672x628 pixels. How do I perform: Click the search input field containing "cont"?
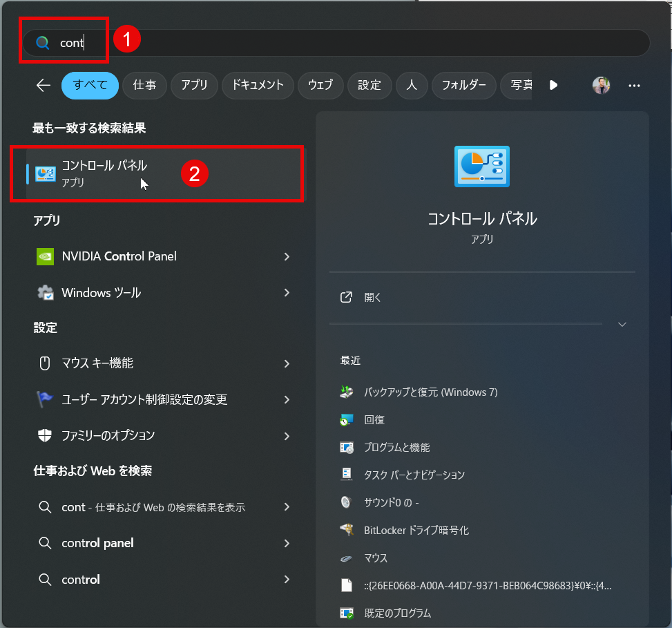336,42
